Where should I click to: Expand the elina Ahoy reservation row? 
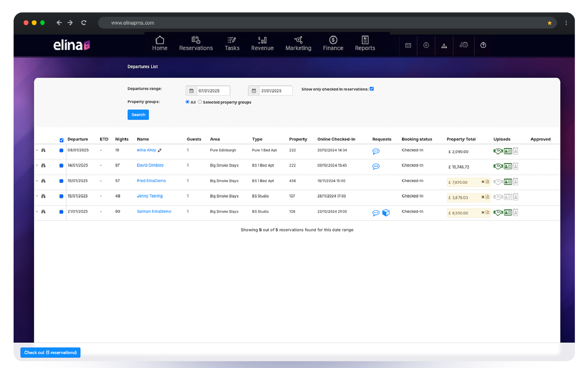click(37, 150)
